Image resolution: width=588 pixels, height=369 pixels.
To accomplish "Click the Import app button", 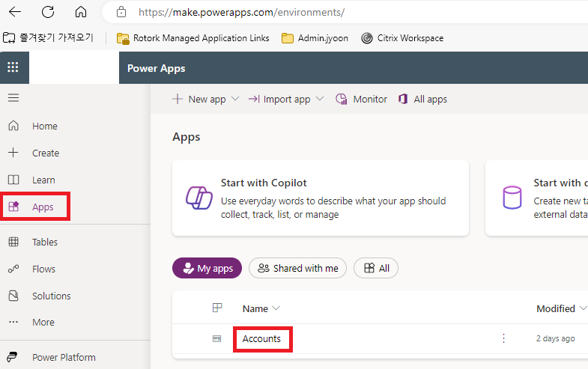I will click(x=279, y=99).
